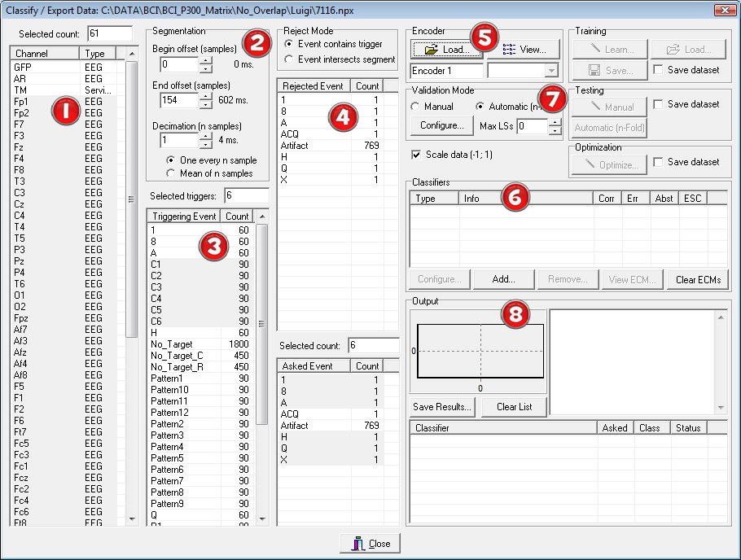The height and width of the screenshot is (560, 741).
Task: Click the Encoder 1 name field
Action: pos(446,71)
